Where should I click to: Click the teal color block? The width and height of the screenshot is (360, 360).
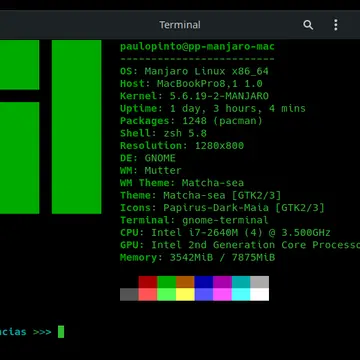(241, 282)
